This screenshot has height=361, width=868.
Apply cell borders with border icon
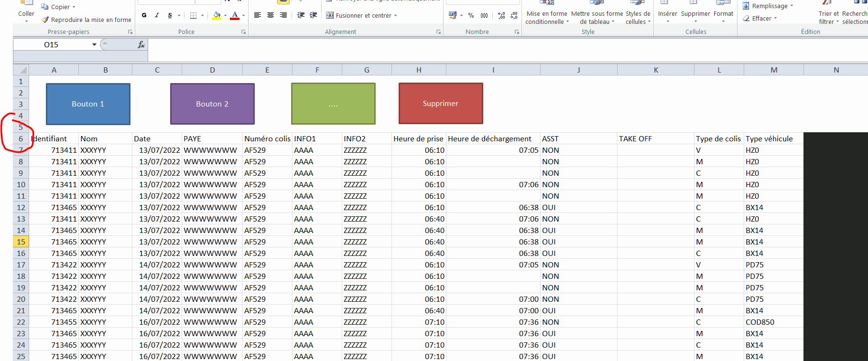193,15
